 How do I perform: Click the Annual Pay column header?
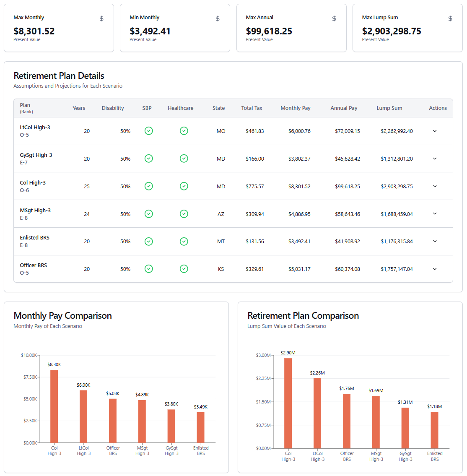click(344, 108)
